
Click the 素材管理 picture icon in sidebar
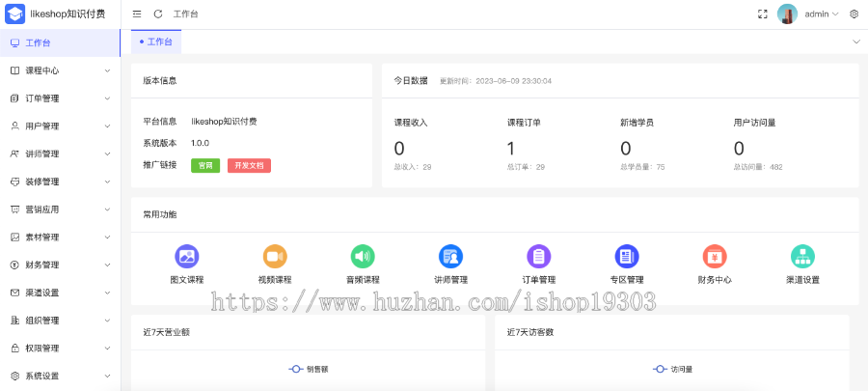(14, 237)
